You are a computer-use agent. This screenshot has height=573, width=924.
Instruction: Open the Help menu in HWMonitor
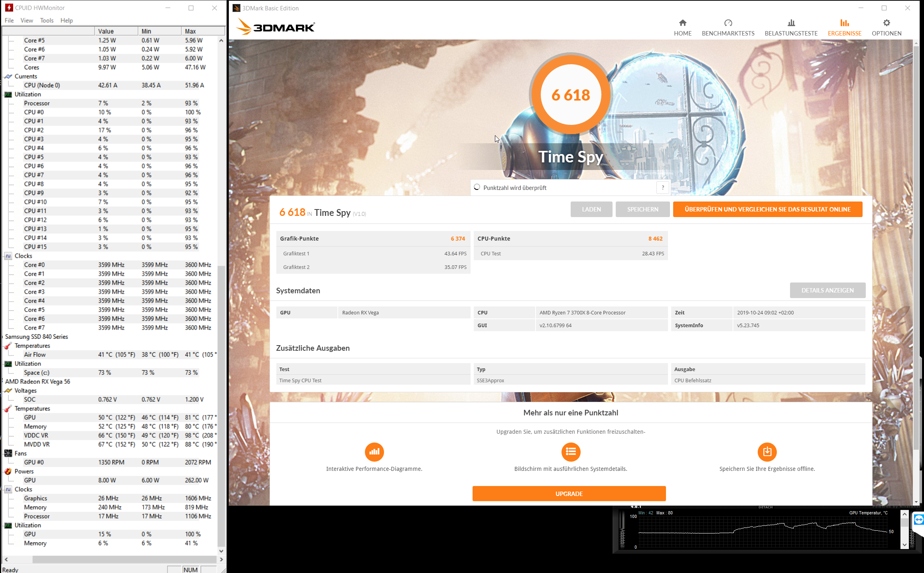point(67,20)
